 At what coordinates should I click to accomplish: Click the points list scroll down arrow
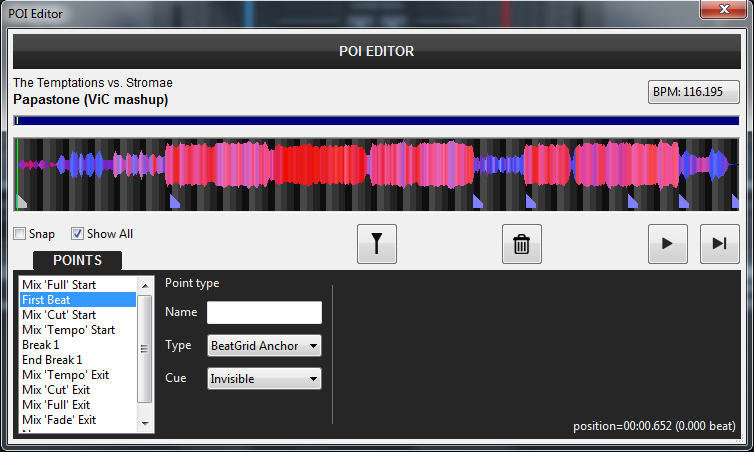145,424
